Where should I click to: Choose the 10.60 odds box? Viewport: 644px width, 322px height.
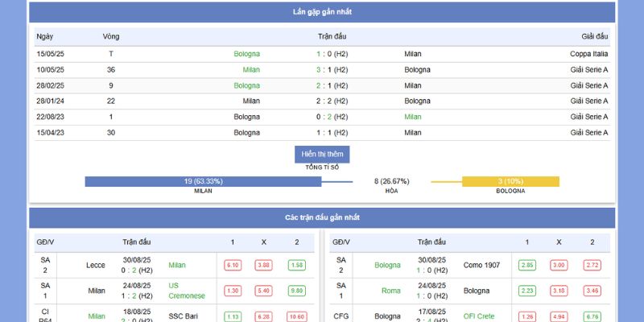pos(296,316)
